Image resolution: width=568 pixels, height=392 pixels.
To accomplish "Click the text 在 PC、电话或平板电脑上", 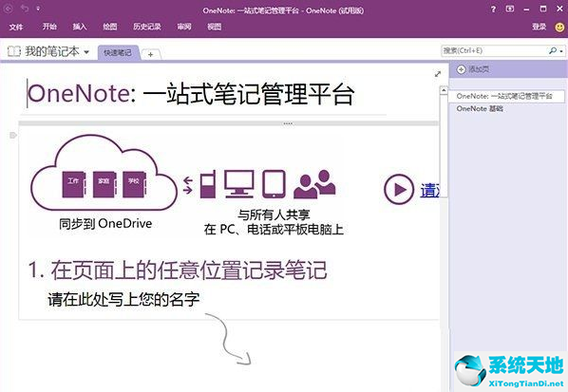I will tap(274, 230).
